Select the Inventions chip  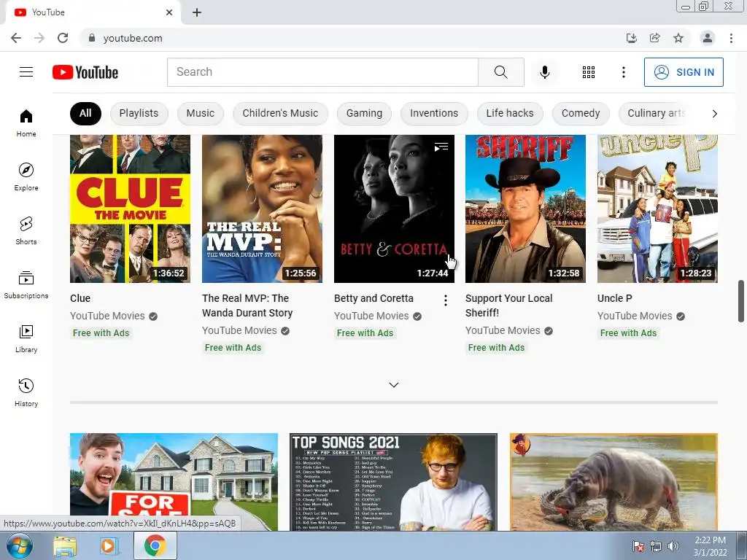pyautogui.click(x=434, y=113)
